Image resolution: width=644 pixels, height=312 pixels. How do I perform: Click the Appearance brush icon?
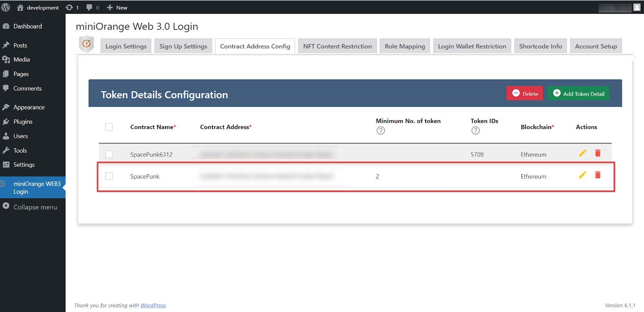(6, 107)
